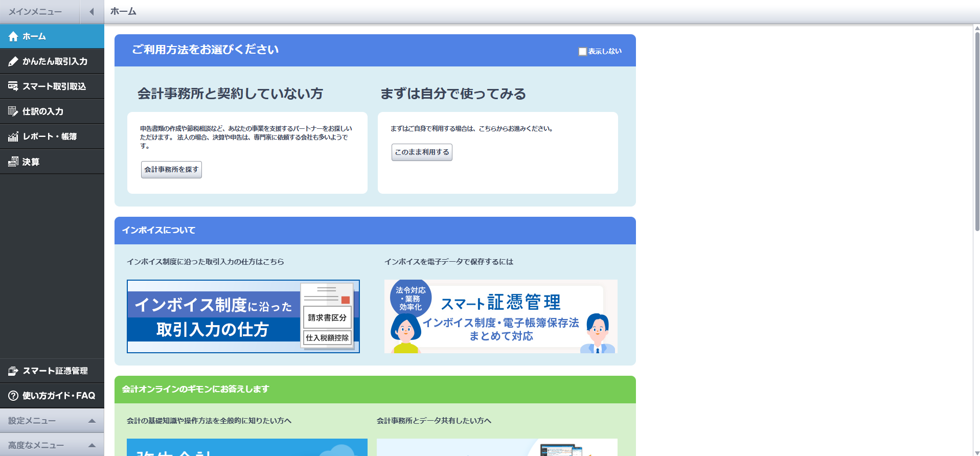Image resolution: width=980 pixels, height=456 pixels.
Task: Open the スマート証憑管理 banner image
Action: [500, 316]
